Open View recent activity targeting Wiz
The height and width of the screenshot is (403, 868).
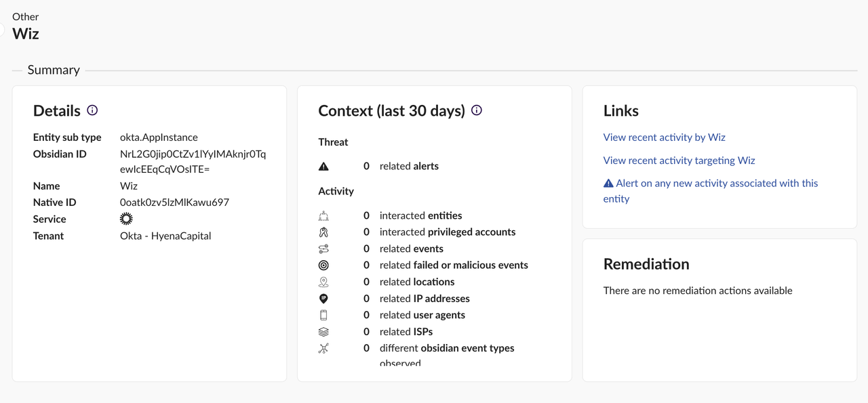point(679,161)
